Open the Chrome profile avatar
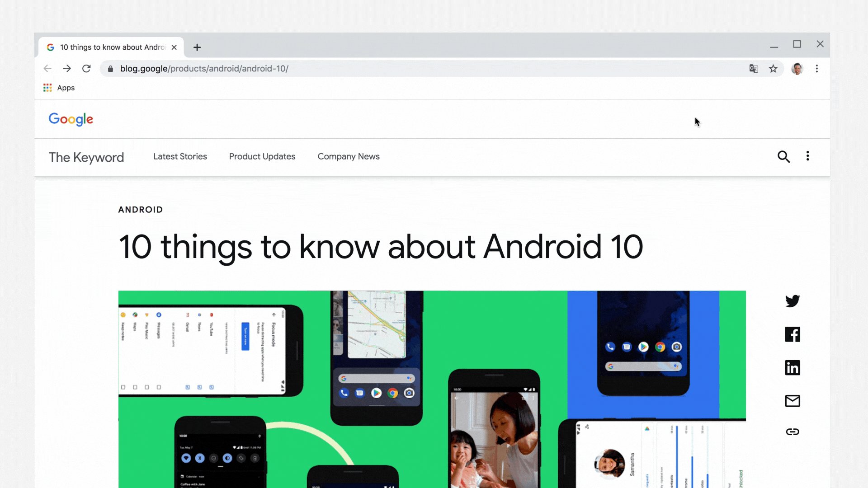This screenshot has width=868, height=488. coord(797,69)
